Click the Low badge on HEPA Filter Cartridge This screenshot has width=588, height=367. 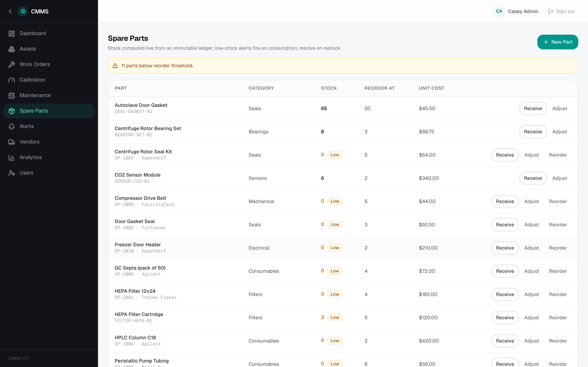point(335,317)
